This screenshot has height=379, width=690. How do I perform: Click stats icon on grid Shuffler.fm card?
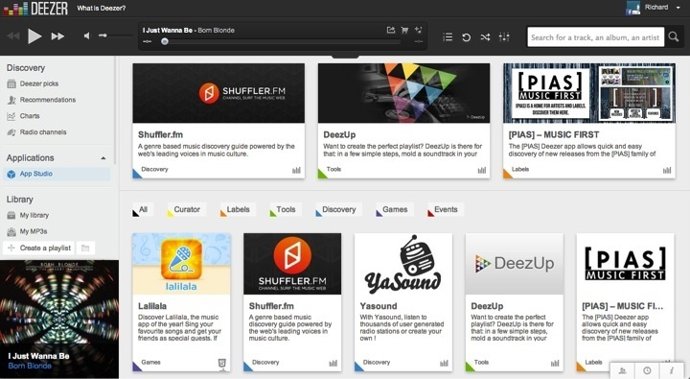[x=333, y=363]
